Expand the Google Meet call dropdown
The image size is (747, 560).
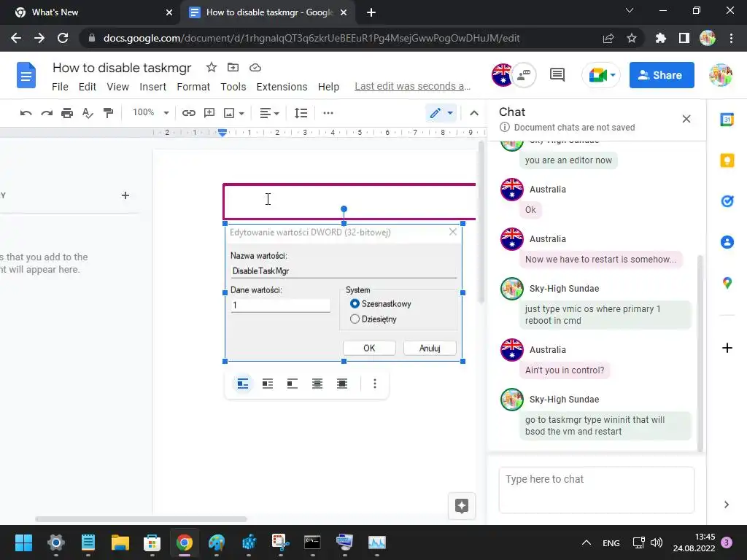(x=613, y=75)
